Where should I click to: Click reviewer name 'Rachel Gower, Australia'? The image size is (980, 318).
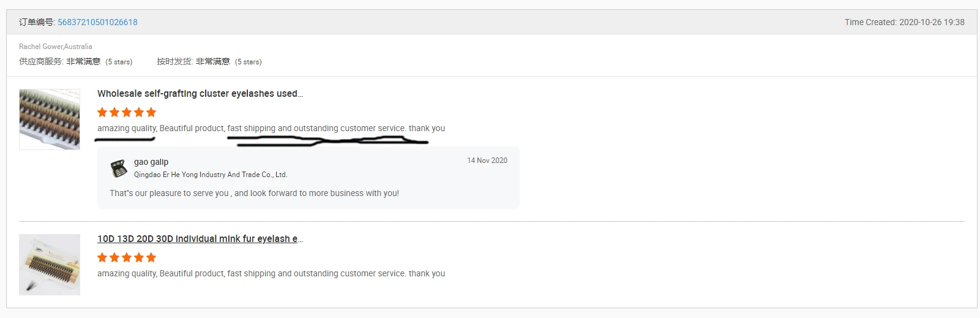coord(56,47)
